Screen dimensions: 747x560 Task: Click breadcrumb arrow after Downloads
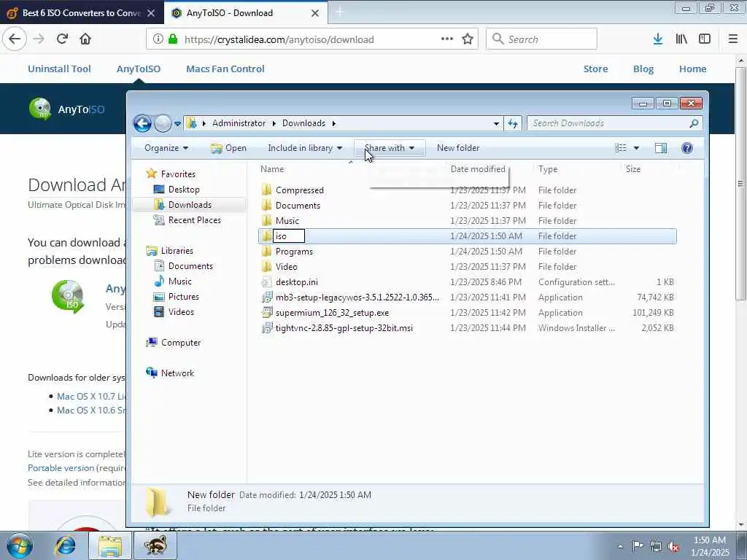[x=334, y=123]
